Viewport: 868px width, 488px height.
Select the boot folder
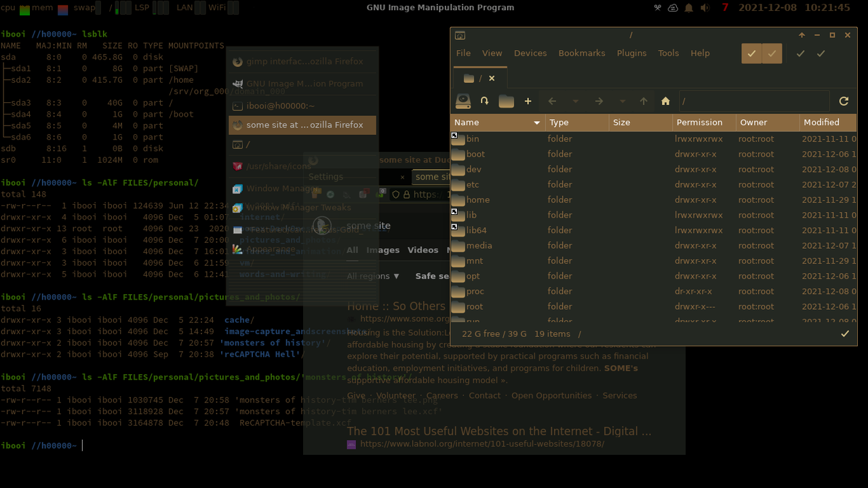654,154
